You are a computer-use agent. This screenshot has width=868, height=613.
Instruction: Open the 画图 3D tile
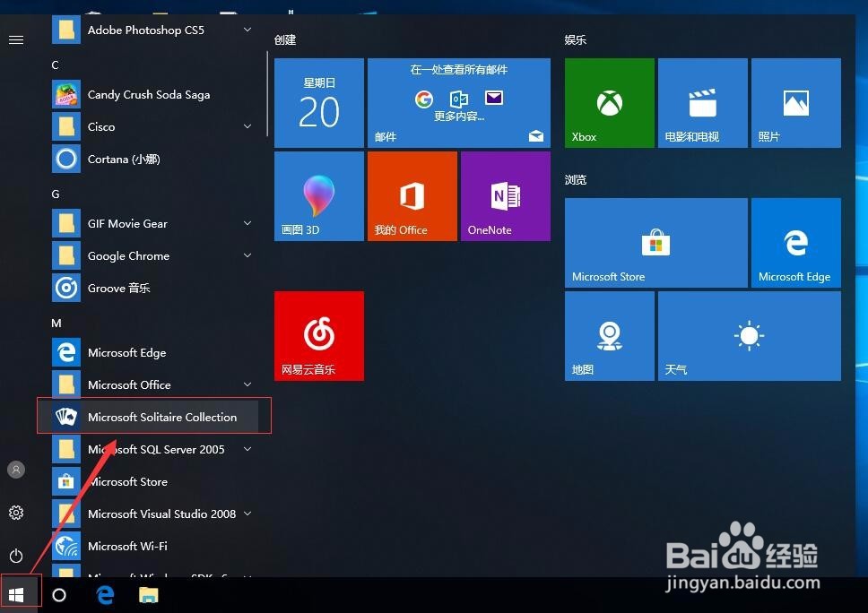click(319, 196)
